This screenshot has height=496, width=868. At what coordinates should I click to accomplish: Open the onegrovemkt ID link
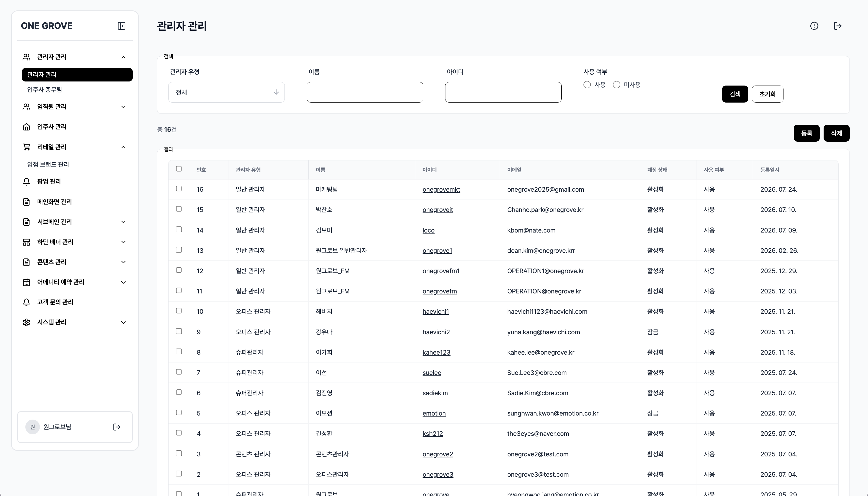click(x=441, y=190)
